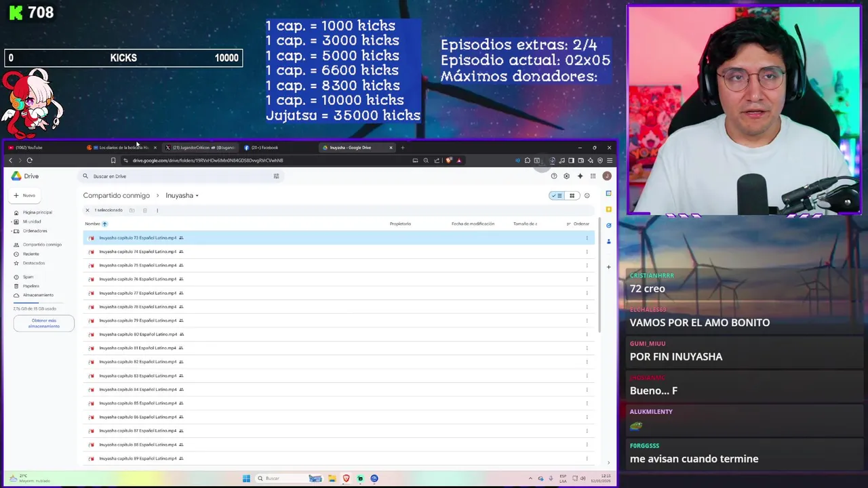
Task: Reload the page in browser toolbar
Action: (x=30, y=161)
